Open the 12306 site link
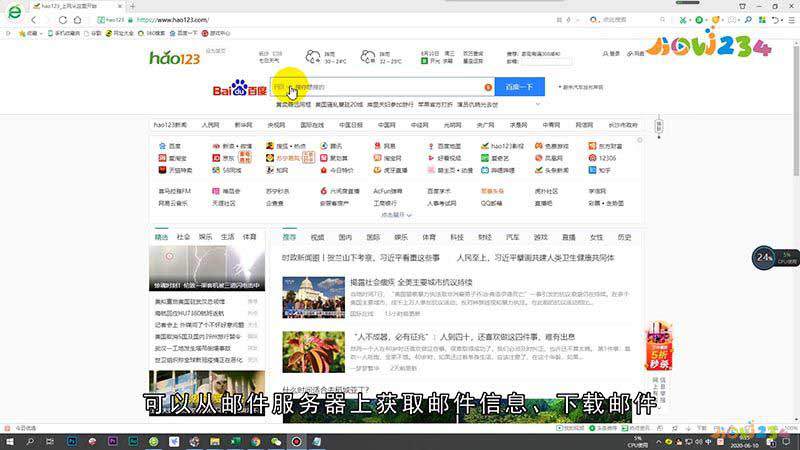The image size is (800, 450). point(603,158)
